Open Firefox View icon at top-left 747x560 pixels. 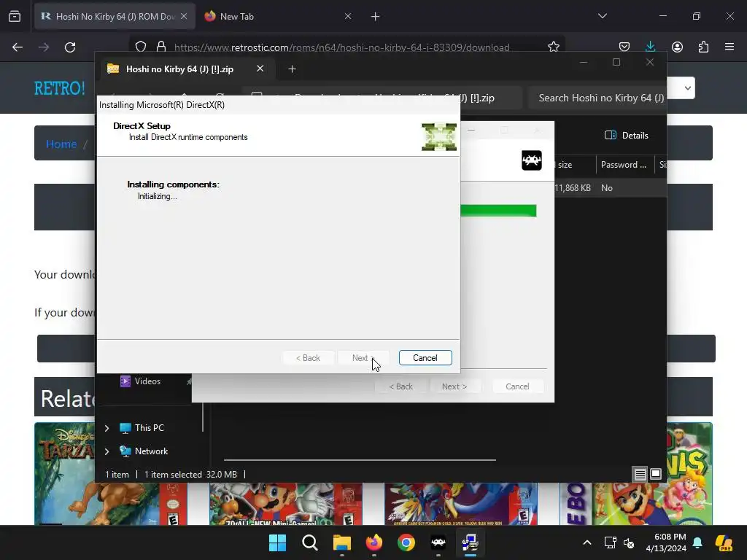(x=15, y=17)
